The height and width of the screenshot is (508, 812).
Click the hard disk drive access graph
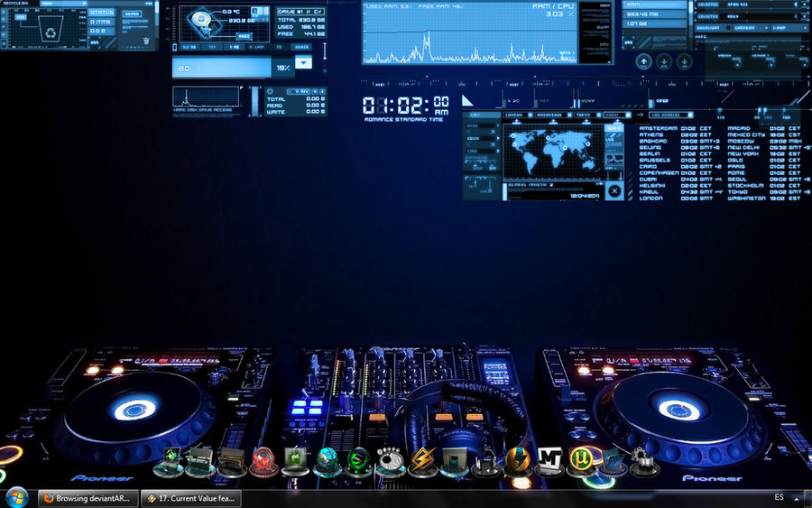tap(206, 97)
